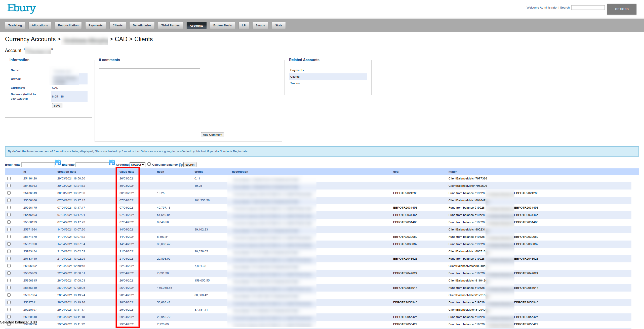Click the credit column header
Viewport: 644px width, 329px height.
[x=198, y=172]
